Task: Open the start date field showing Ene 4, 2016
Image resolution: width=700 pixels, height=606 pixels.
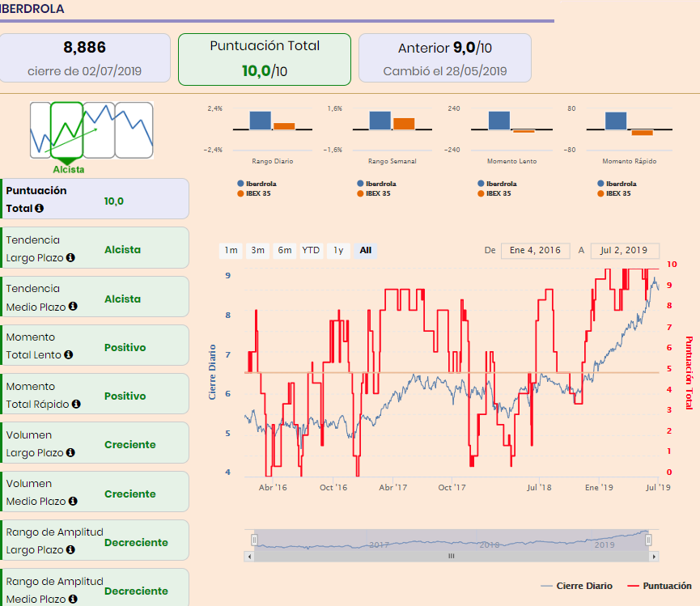Action: click(535, 251)
